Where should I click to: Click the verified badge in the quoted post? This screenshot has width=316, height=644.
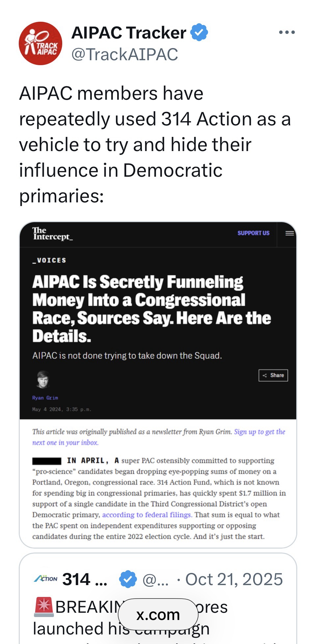click(x=128, y=579)
